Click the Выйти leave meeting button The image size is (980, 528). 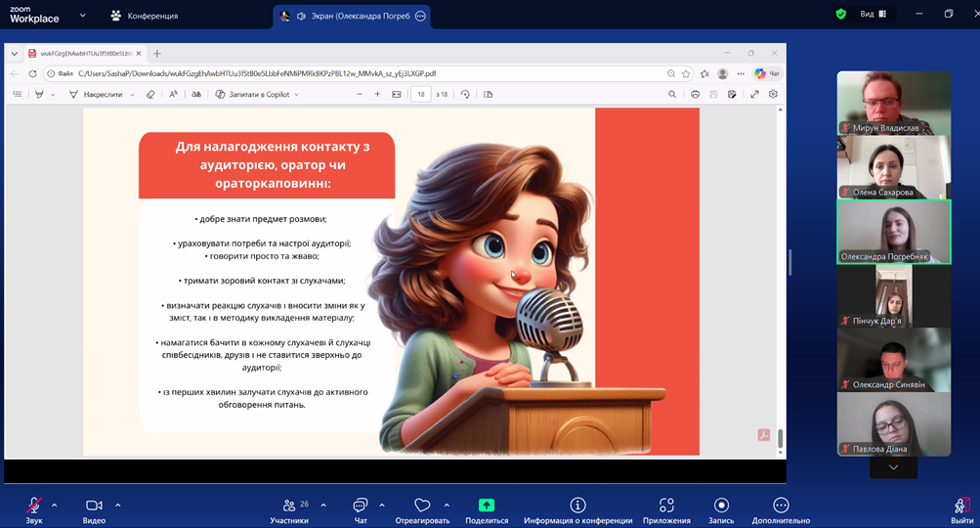pos(961,508)
